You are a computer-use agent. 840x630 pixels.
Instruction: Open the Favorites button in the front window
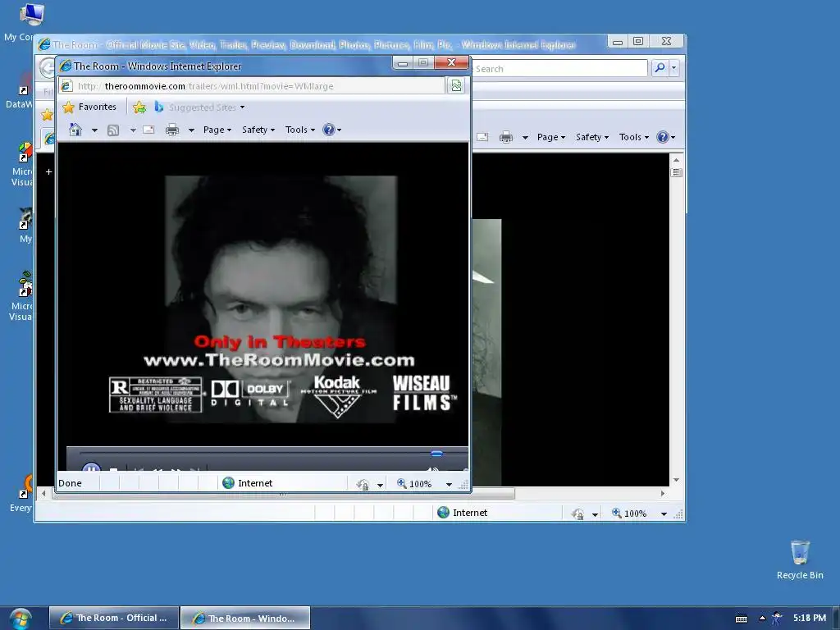click(x=89, y=107)
